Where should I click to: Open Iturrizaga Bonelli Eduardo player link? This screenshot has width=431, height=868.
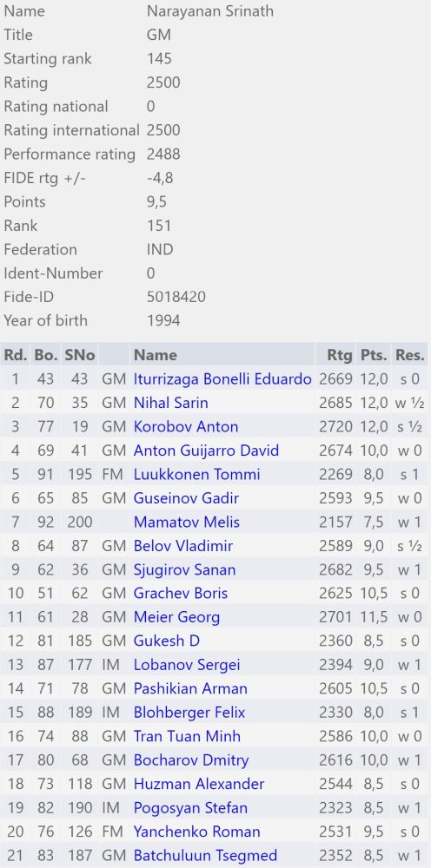tap(222, 379)
